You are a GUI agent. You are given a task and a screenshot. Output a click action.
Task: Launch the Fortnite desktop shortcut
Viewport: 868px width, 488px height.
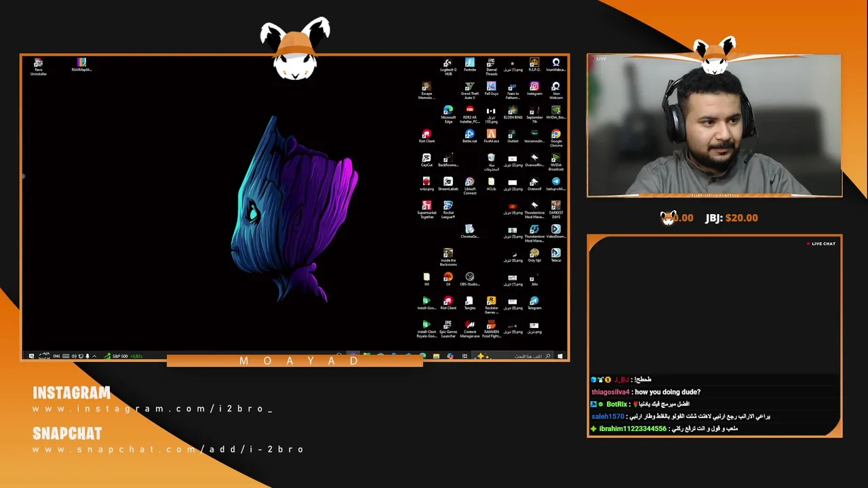click(x=470, y=65)
